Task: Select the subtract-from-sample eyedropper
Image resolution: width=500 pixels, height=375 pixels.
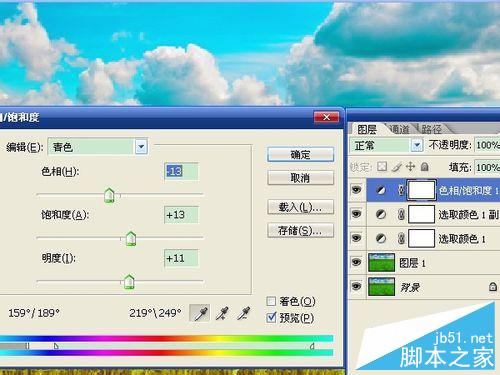Action: click(x=244, y=313)
